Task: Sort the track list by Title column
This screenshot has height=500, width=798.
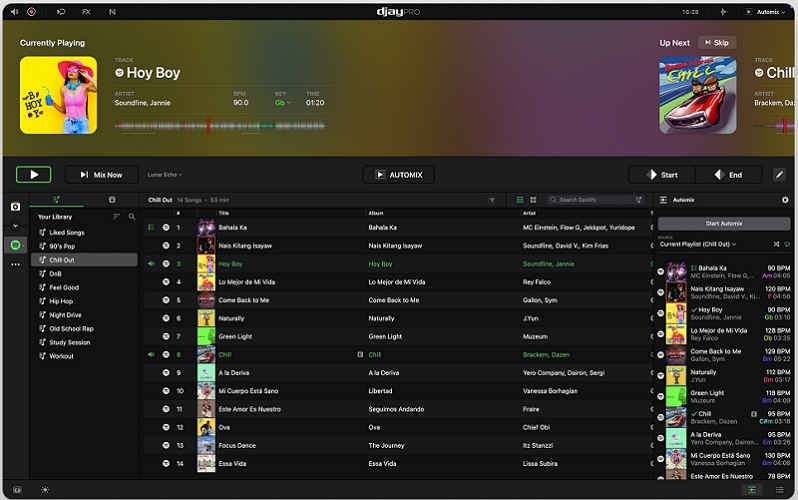Action: coord(223,213)
